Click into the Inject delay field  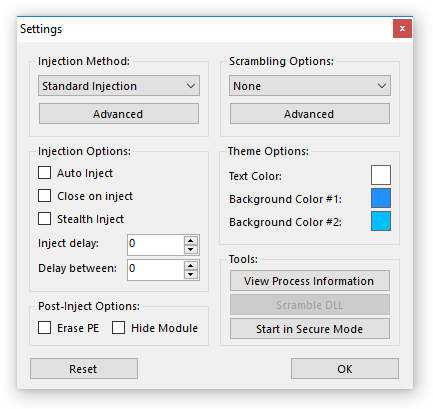tap(156, 245)
